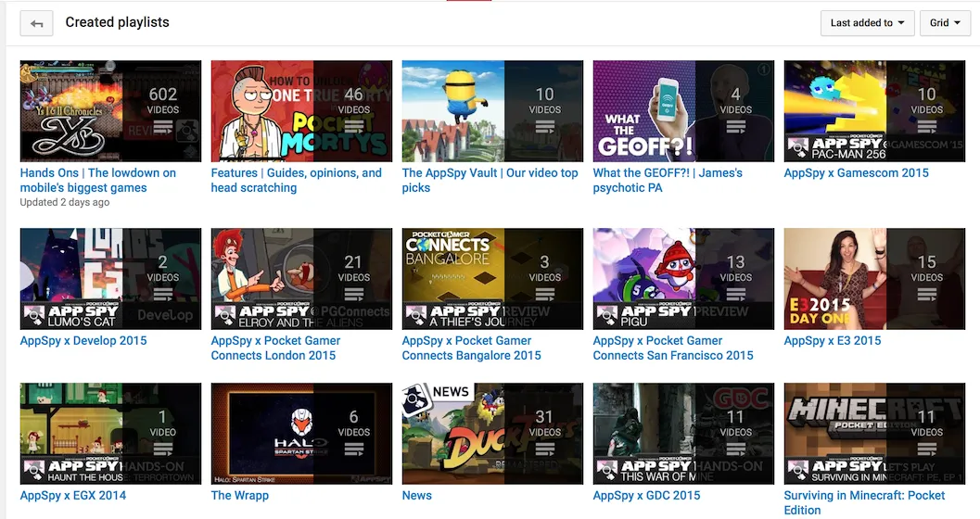This screenshot has height=519, width=980.
Task: Open 'AppSpy x E3 2015' link
Action: (833, 341)
